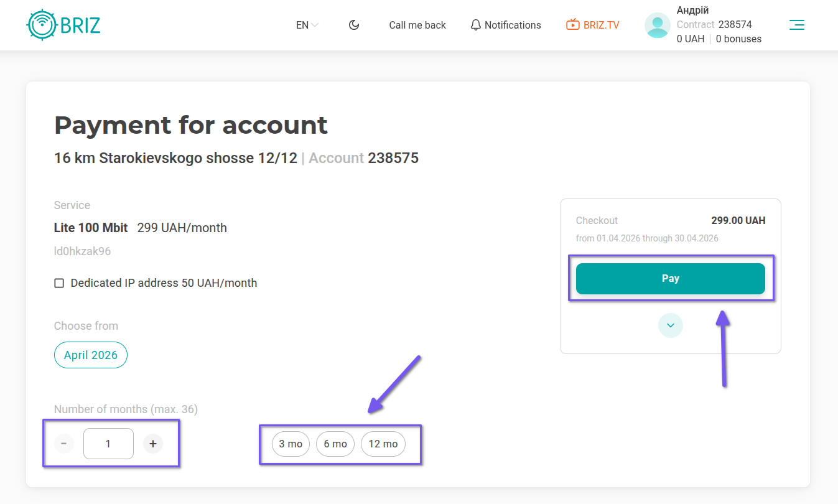Decrease months with minus button
The height and width of the screenshot is (504, 838).
coord(64,444)
